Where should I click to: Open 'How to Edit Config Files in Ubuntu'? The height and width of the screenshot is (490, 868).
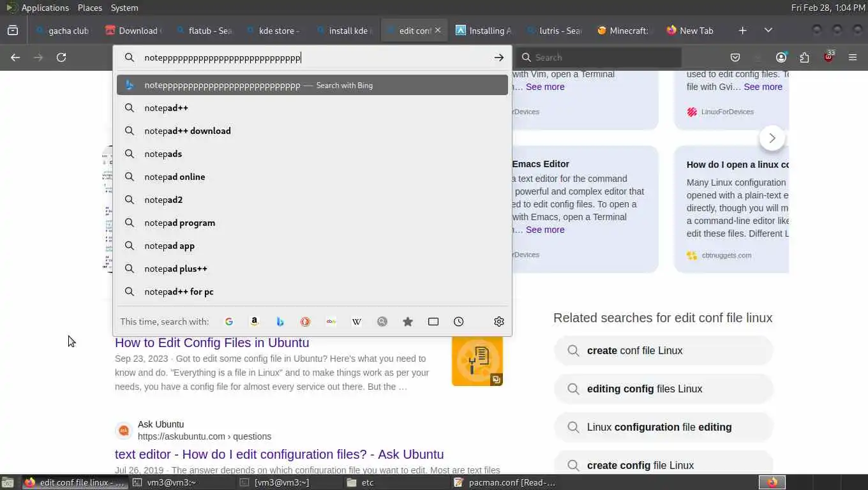(212, 343)
